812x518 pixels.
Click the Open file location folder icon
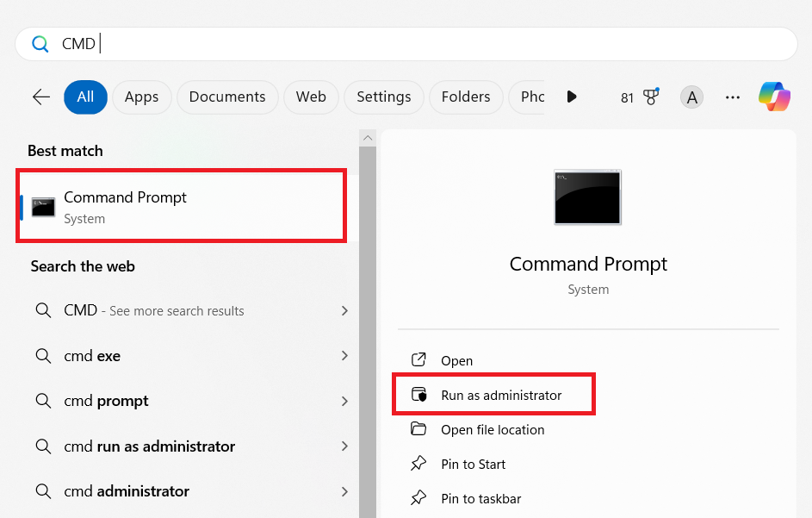tap(418, 429)
